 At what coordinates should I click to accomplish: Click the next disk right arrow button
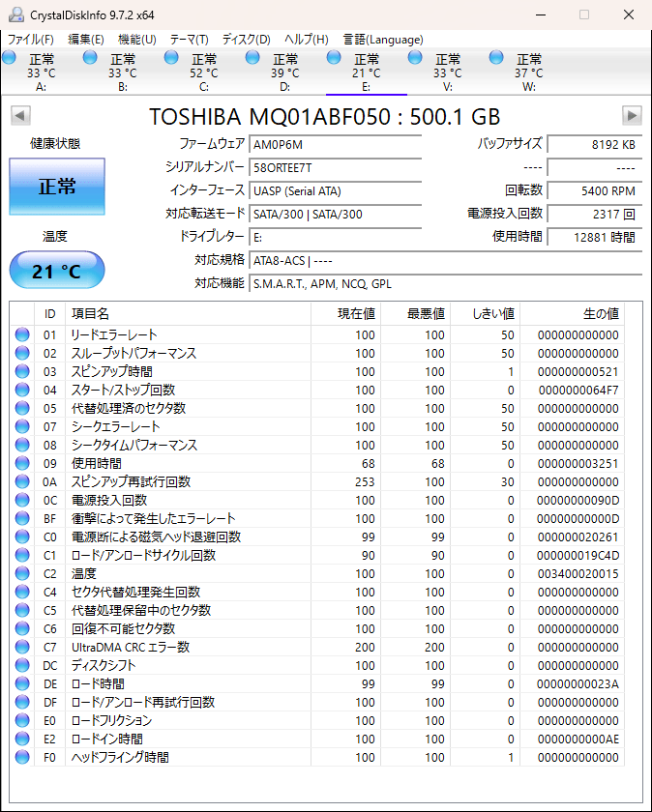(x=632, y=116)
